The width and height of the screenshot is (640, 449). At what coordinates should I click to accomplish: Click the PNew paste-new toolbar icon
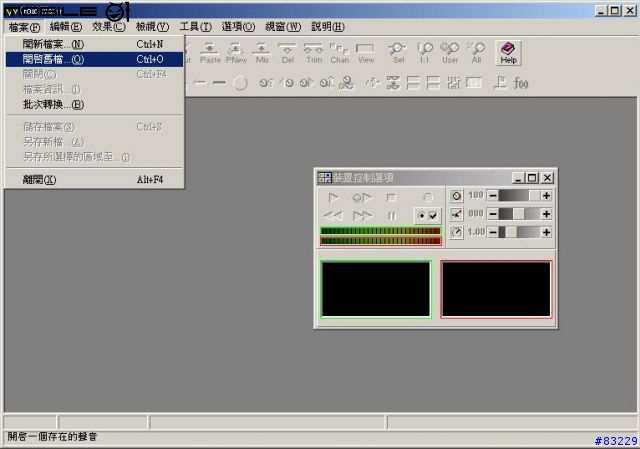coord(236,53)
